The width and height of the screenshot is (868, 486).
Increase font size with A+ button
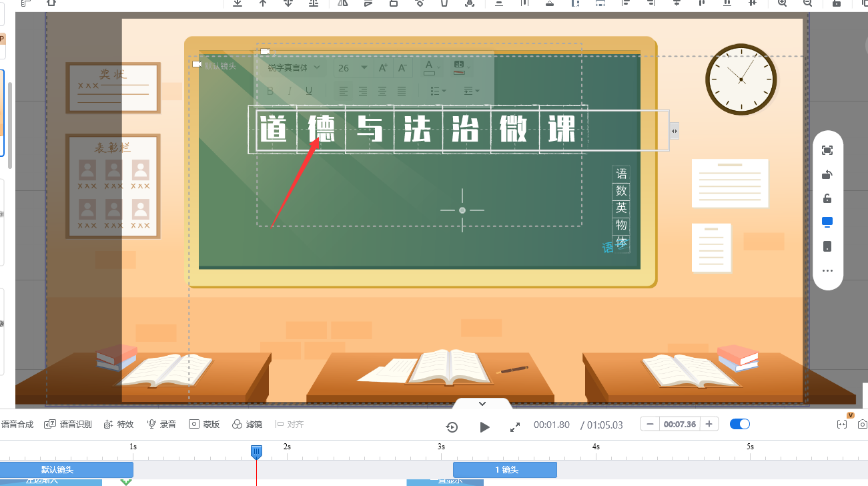coord(383,67)
